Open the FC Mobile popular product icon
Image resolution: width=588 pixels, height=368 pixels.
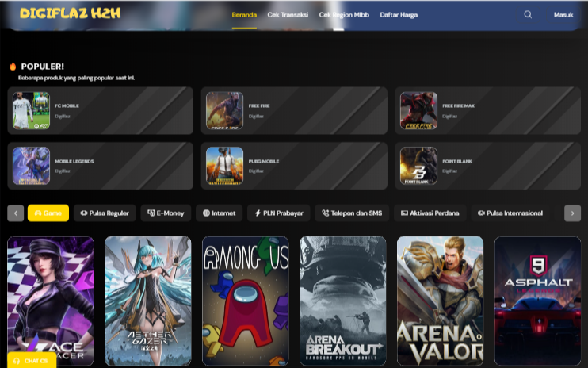pyautogui.click(x=31, y=111)
